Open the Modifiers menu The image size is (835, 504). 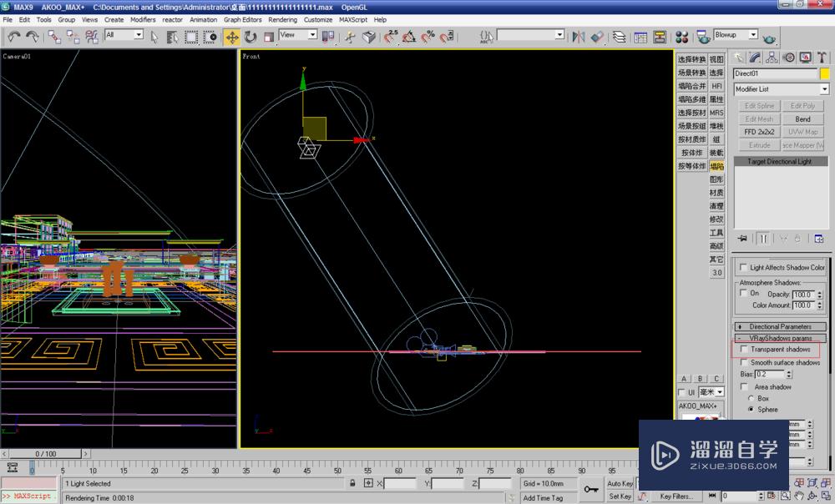(x=143, y=19)
